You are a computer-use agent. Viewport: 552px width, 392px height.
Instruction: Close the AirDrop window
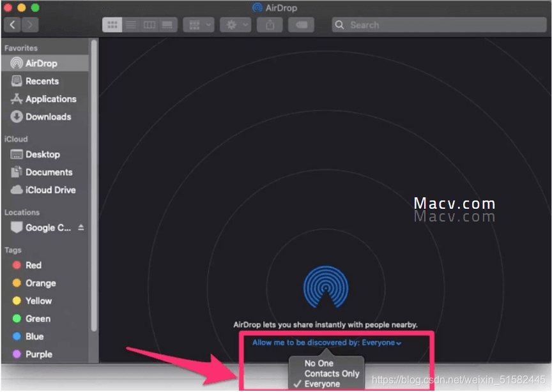click(8, 8)
